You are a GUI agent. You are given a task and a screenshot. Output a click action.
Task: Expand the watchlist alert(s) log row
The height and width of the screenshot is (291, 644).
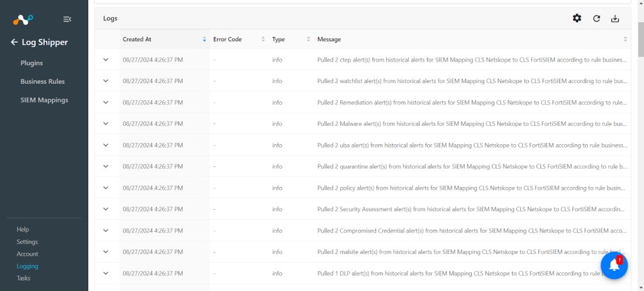106,81
